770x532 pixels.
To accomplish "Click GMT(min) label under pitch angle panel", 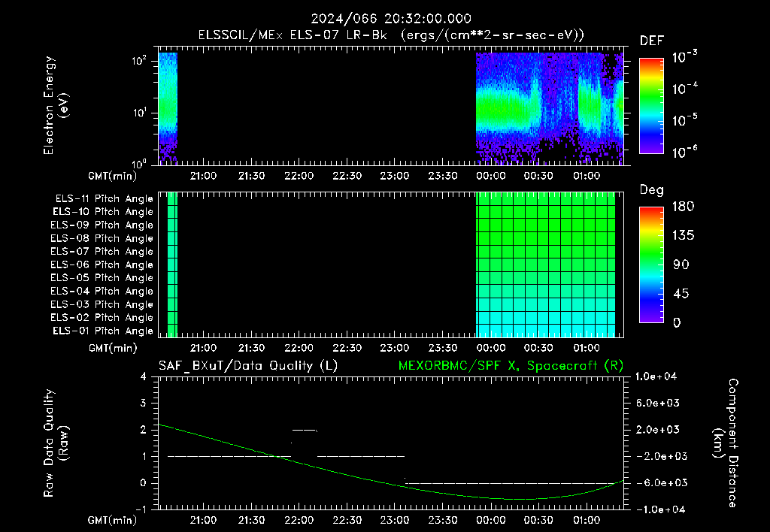I will [113, 348].
